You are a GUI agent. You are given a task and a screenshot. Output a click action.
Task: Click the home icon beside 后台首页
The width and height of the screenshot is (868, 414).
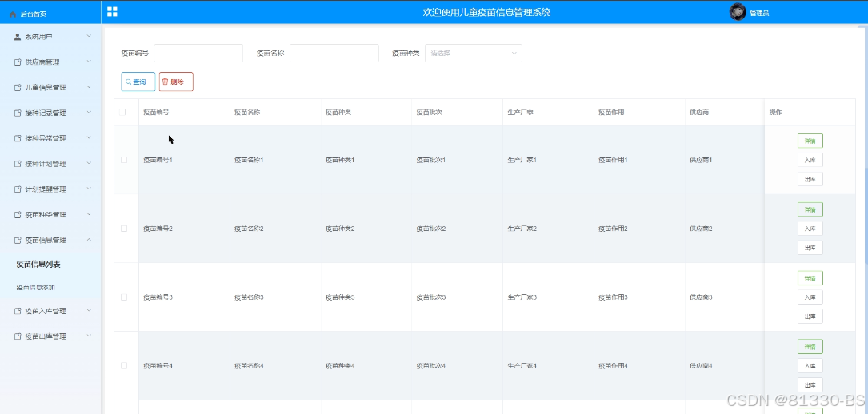[13, 14]
